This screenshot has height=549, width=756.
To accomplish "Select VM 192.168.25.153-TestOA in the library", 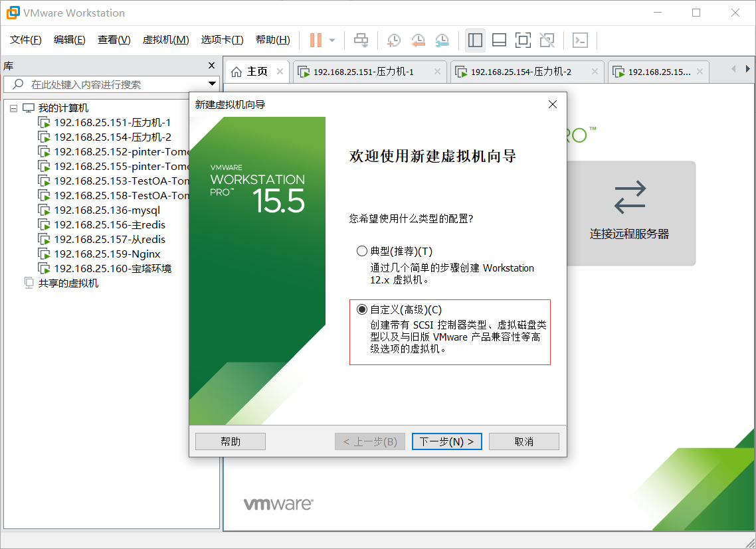I will 114,181.
